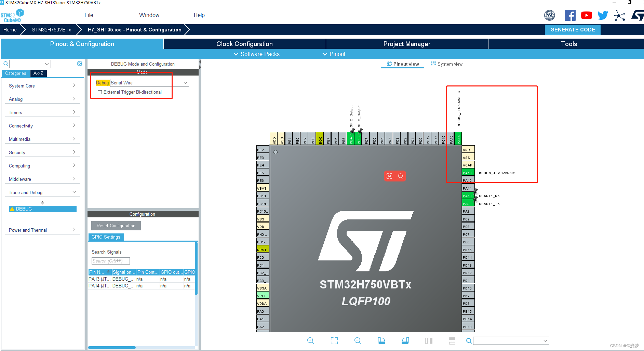The width and height of the screenshot is (644, 351).
Task: Toggle the horizontal split view icon
Action: tap(452, 341)
